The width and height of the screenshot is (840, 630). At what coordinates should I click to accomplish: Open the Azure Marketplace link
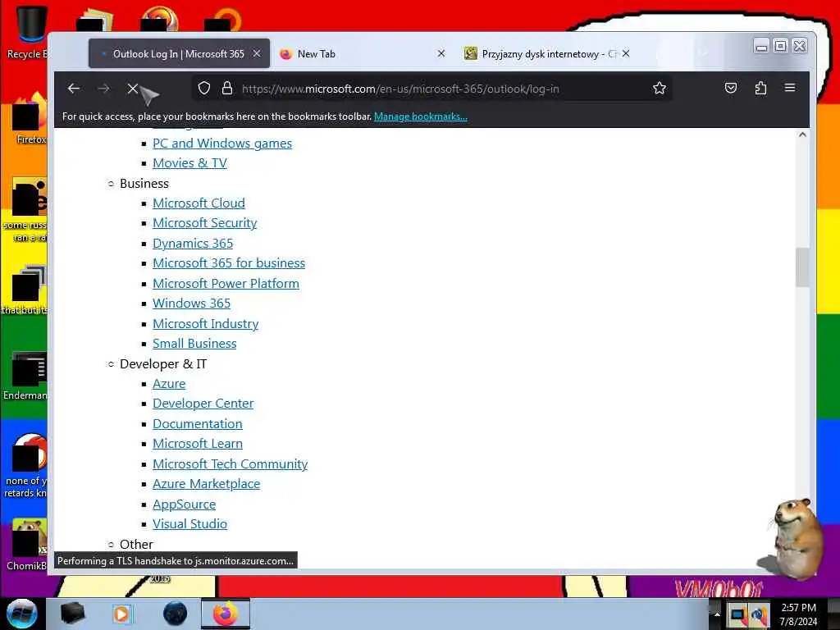(x=206, y=484)
